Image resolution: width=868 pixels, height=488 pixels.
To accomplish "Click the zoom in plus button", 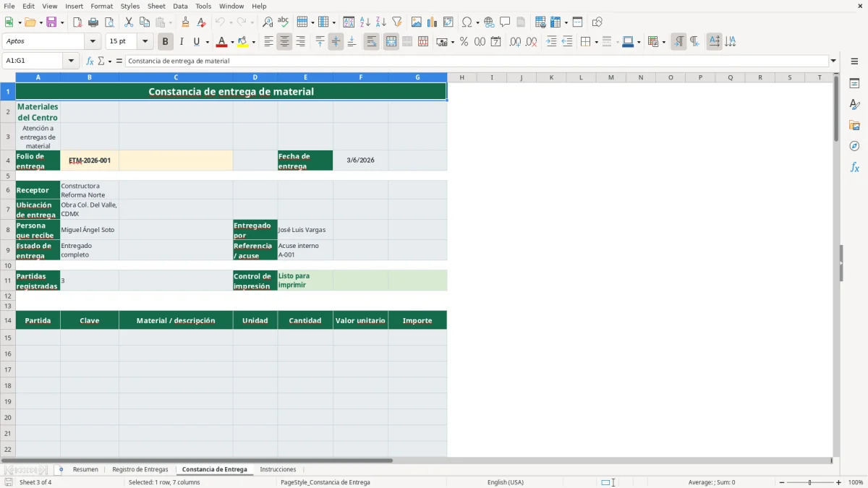I will point(839,482).
